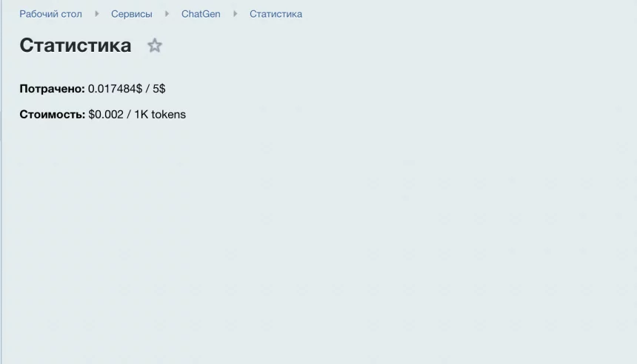Open the Рабочий стол breadcrumb link
The width and height of the screenshot is (637, 364).
point(51,14)
